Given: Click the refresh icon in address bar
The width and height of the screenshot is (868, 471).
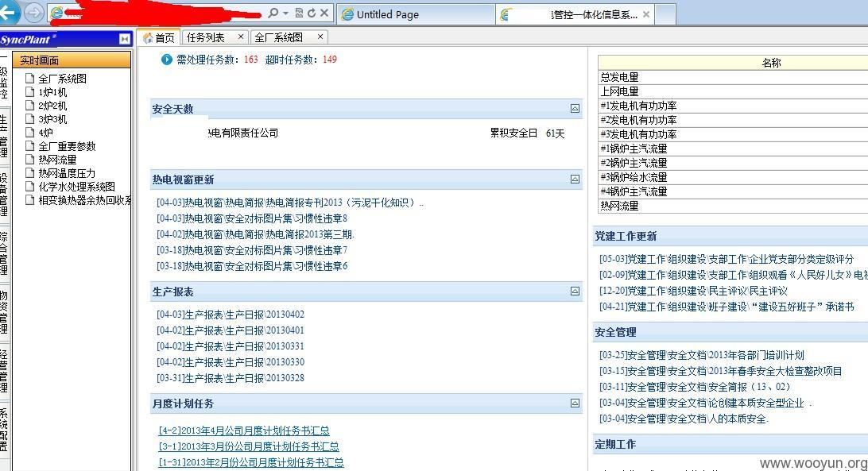Looking at the screenshot, I should (312, 13).
